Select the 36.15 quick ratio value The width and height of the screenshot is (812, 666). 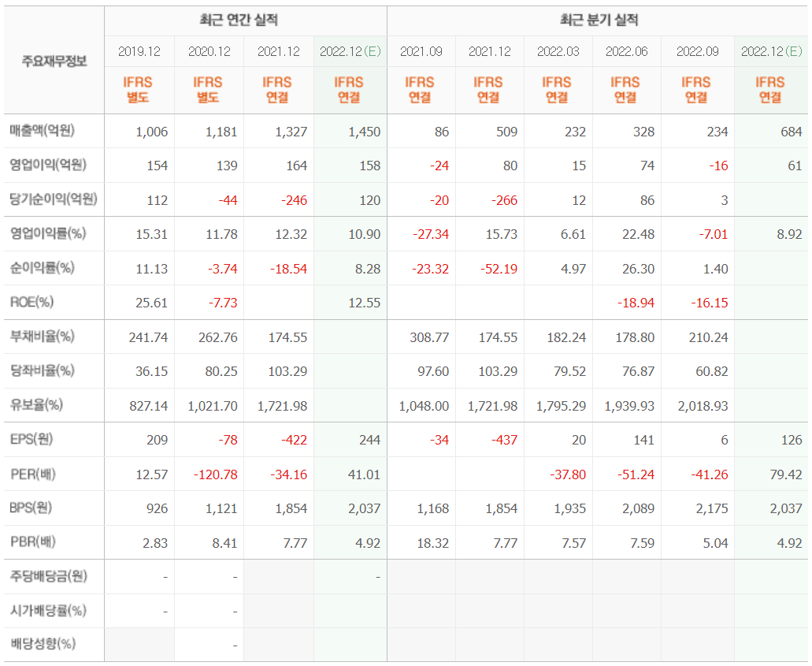(152, 371)
